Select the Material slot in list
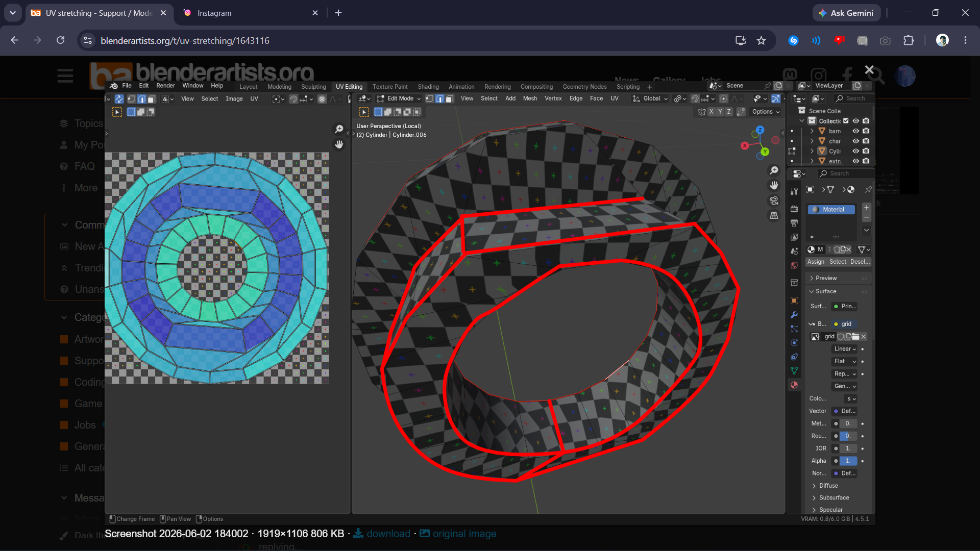This screenshot has height=551, width=980. [x=831, y=210]
